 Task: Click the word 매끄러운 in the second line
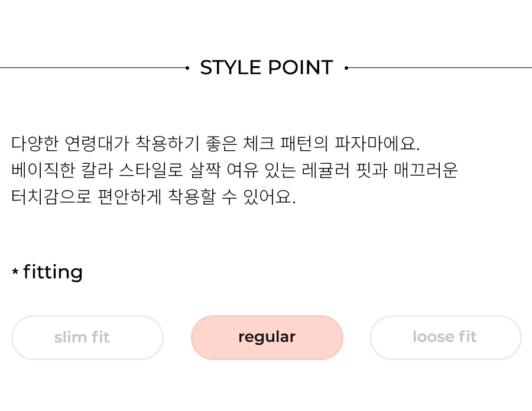(x=426, y=170)
